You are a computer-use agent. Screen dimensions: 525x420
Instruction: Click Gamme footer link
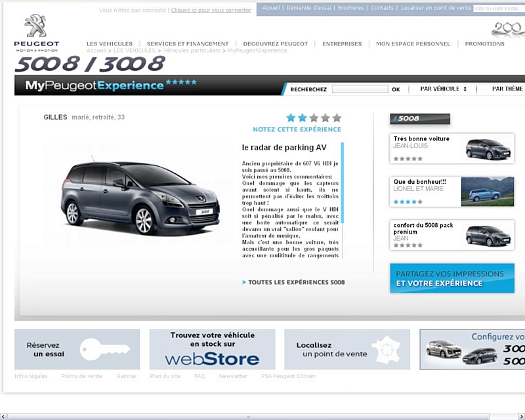tap(126, 376)
